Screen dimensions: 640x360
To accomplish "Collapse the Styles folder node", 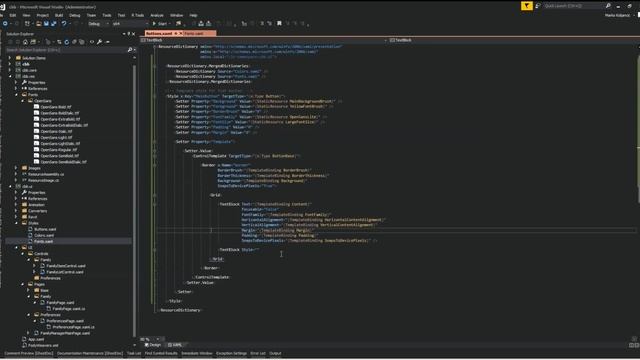I will 17,223.
